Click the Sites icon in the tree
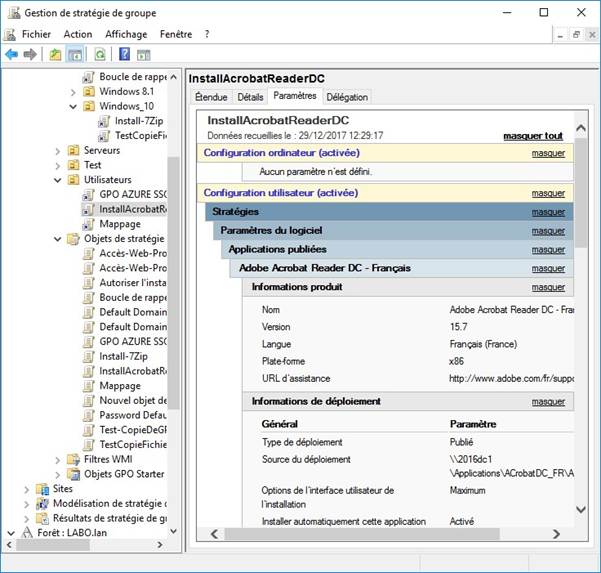This screenshot has height=573, width=601. tap(43, 489)
